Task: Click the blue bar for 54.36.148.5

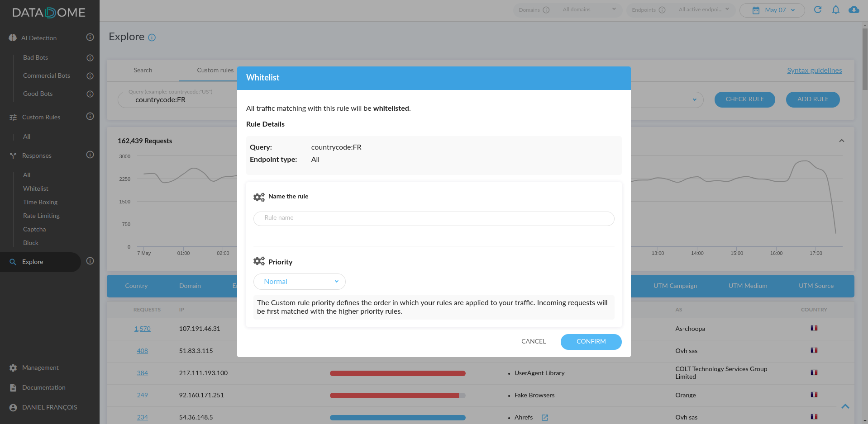Action: [x=398, y=418]
